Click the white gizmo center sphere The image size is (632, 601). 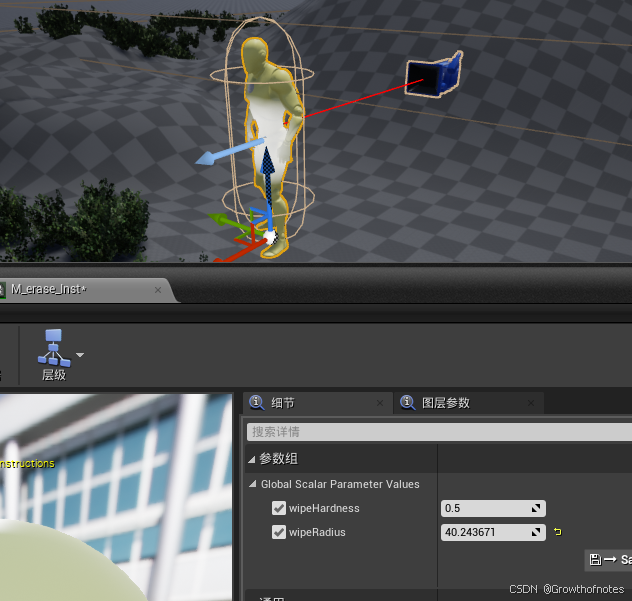tap(270, 237)
